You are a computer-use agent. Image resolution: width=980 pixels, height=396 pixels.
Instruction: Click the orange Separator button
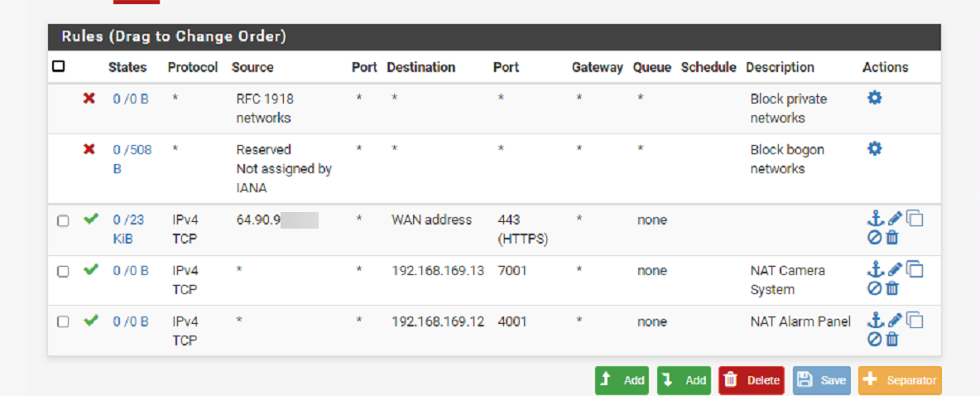[900, 380]
